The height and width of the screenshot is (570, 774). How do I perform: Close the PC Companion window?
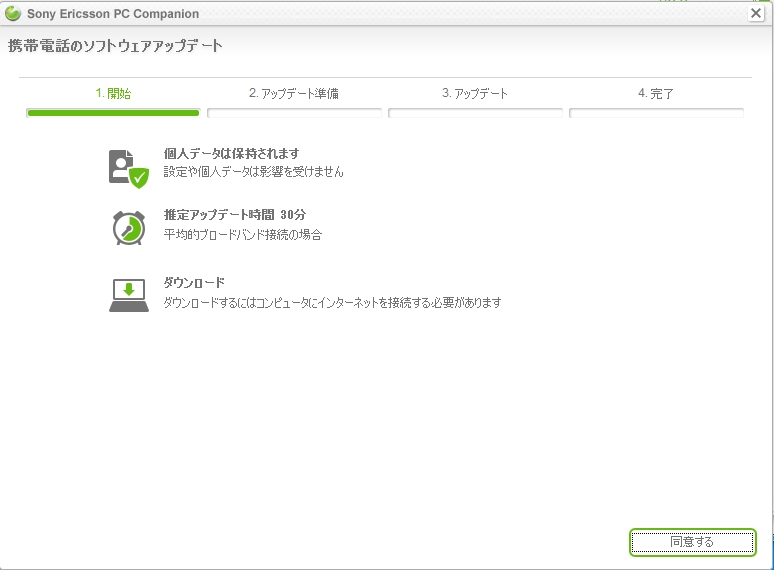(756, 13)
